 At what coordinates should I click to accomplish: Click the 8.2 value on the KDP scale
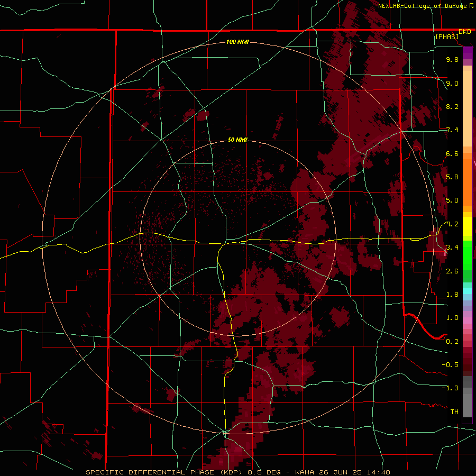click(x=452, y=106)
